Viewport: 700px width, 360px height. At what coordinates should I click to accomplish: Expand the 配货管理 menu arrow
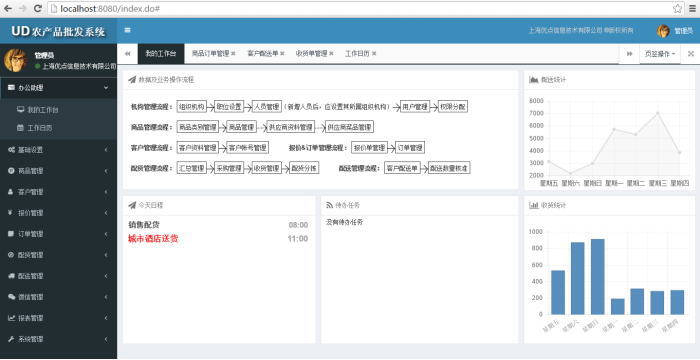(x=106, y=255)
